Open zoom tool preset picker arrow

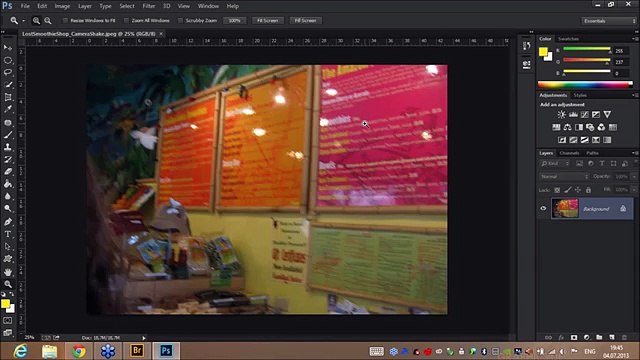tap(24, 20)
